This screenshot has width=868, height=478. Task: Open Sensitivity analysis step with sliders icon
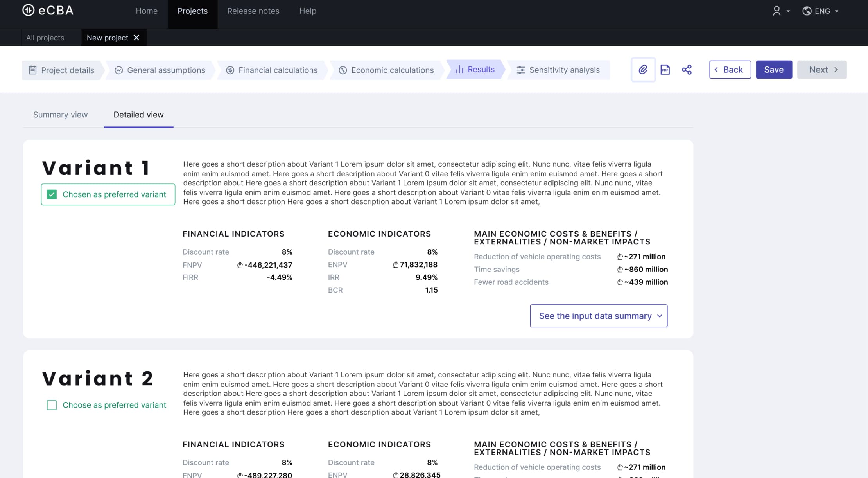pyautogui.click(x=558, y=70)
